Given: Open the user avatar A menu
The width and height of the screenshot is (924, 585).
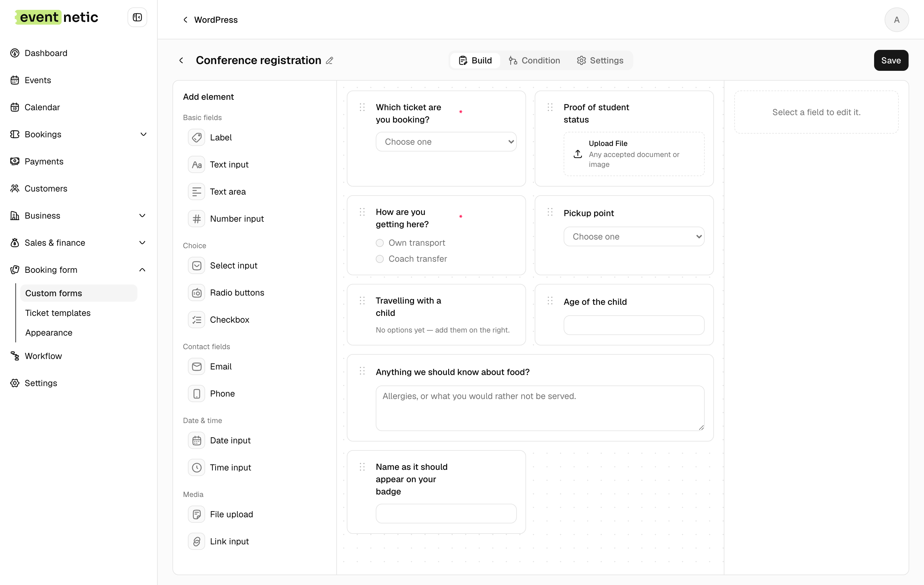Looking at the screenshot, I should [896, 20].
